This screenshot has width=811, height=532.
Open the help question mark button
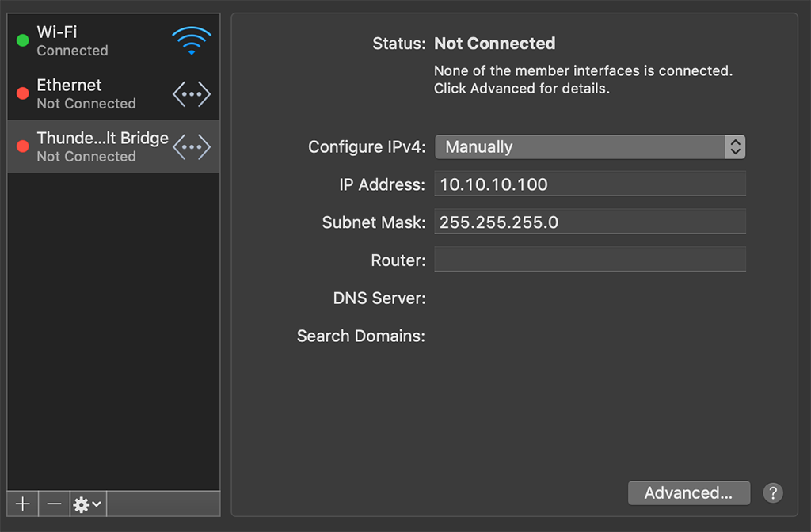click(773, 492)
